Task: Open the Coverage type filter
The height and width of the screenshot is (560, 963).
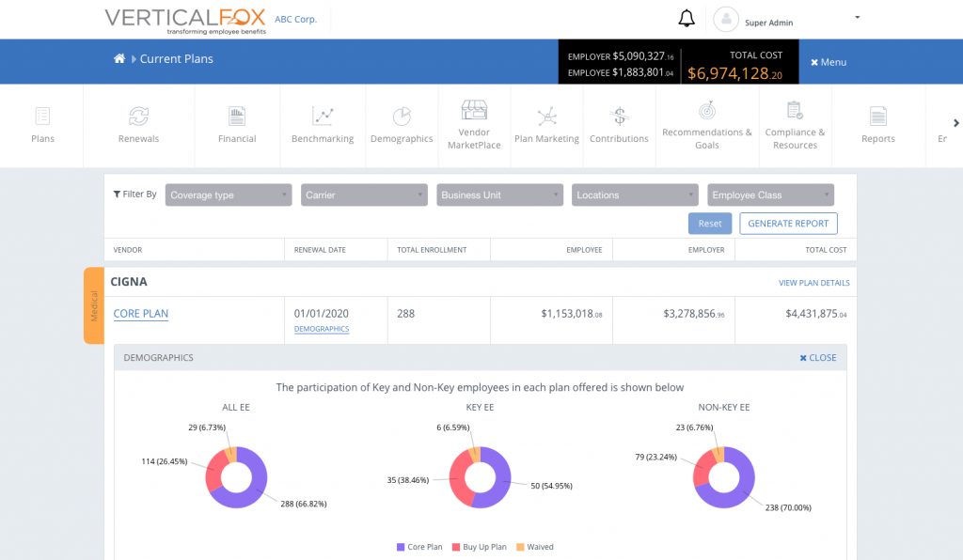Action: tap(228, 194)
